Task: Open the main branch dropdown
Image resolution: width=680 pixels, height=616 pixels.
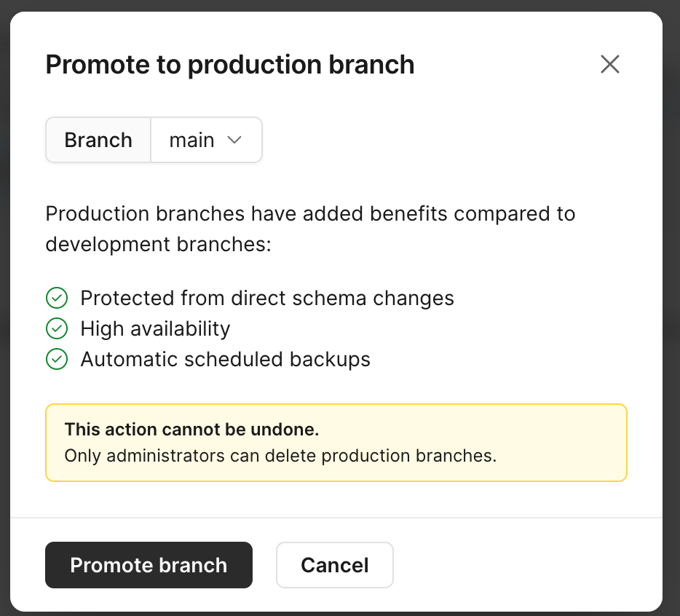Action: 205,140
